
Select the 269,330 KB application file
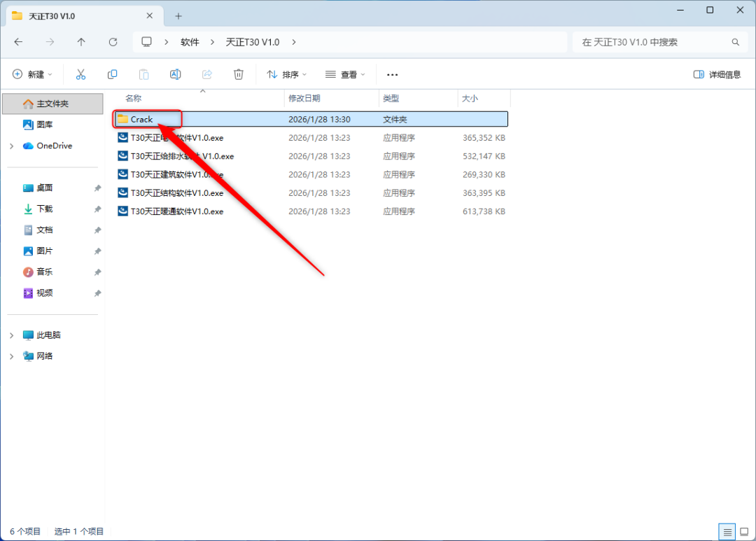311,174
